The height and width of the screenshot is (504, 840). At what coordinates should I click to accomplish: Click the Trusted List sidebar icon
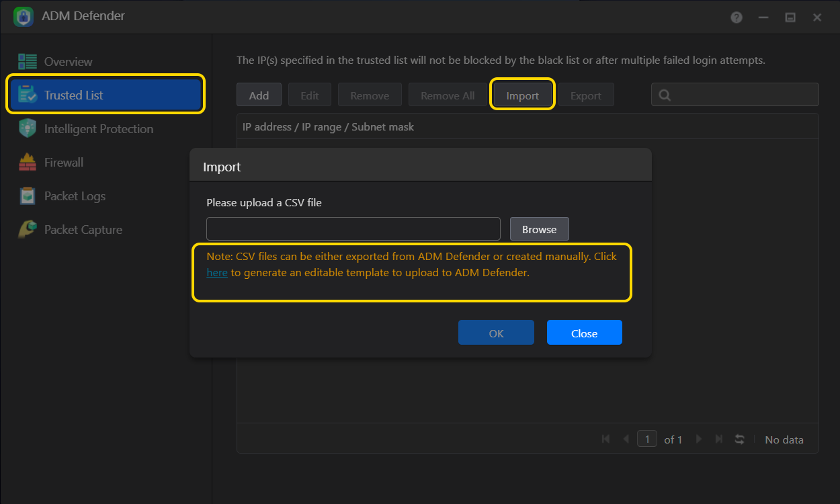pos(28,95)
